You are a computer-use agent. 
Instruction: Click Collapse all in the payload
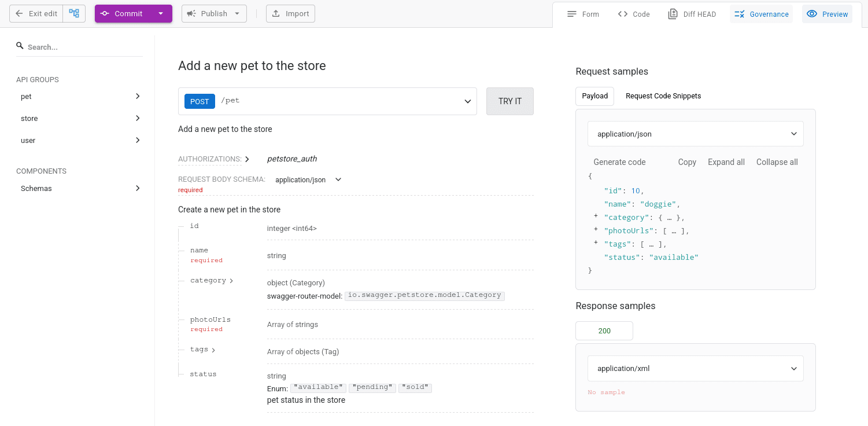point(777,162)
